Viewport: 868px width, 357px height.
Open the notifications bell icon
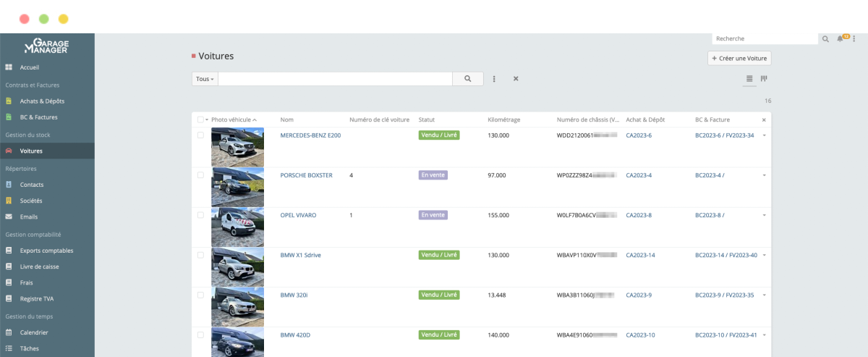pos(840,39)
